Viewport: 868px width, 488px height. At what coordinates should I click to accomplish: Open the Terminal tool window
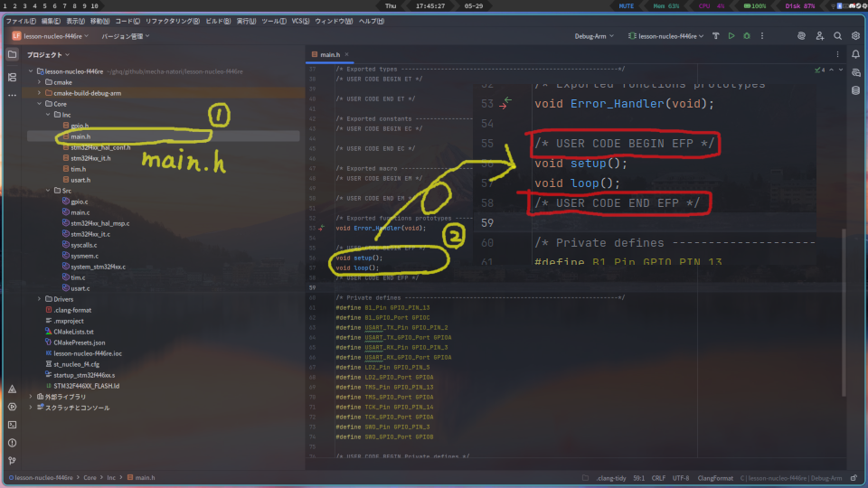[12, 424]
